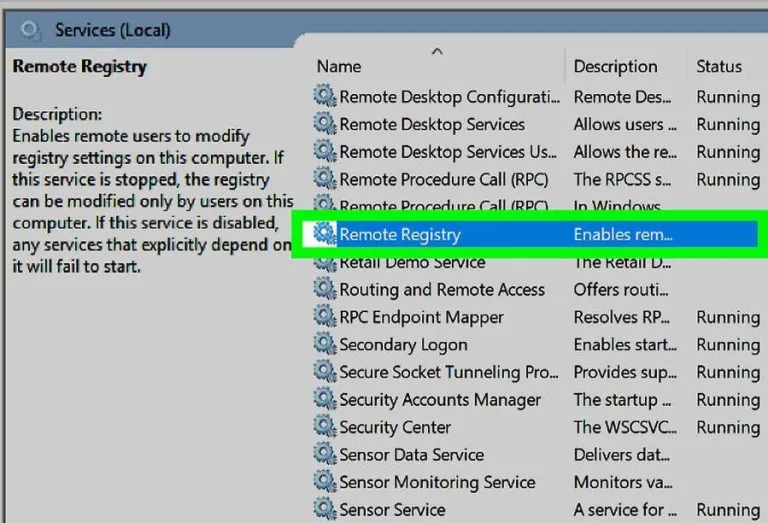The height and width of the screenshot is (523, 768).
Task: Click gear icon of Secure Socket Tunneling Pro...
Action: [x=325, y=370]
